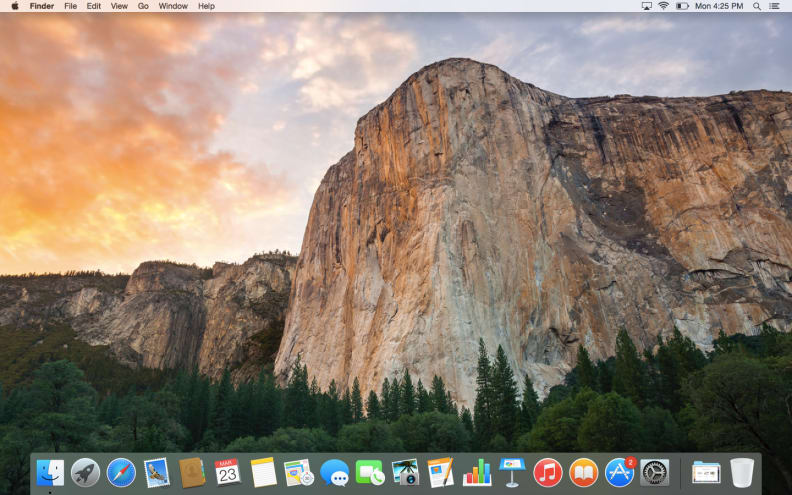The image size is (792, 495).
Task: Click the AirPlay display icon in menu bar
Action: (647, 6)
